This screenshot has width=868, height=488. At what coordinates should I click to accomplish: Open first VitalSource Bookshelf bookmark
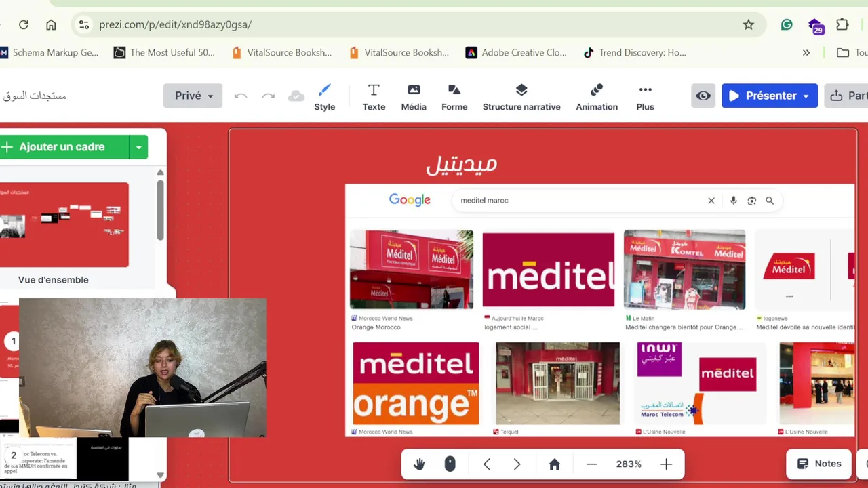point(281,52)
